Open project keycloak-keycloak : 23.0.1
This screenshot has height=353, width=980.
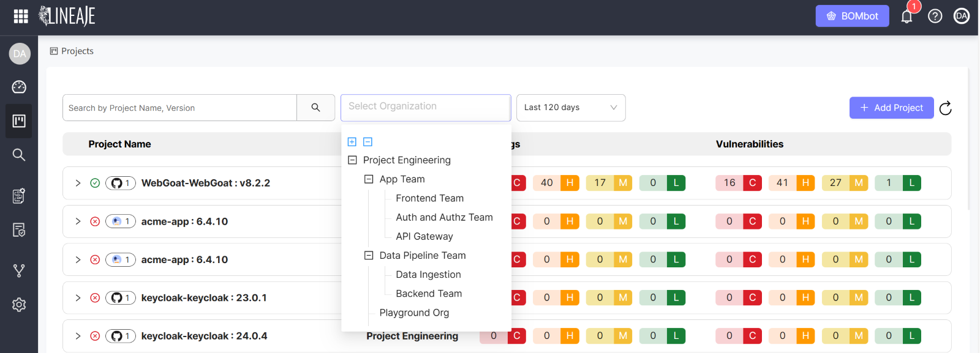coord(204,298)
